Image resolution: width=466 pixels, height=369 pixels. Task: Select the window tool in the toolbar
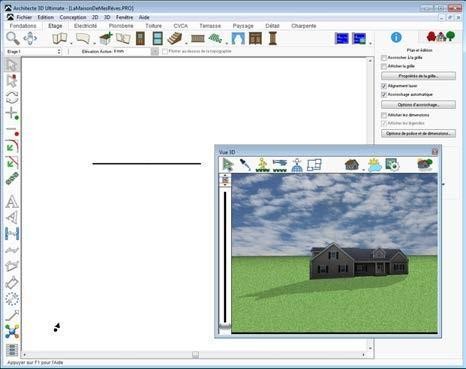pos(157,38)
